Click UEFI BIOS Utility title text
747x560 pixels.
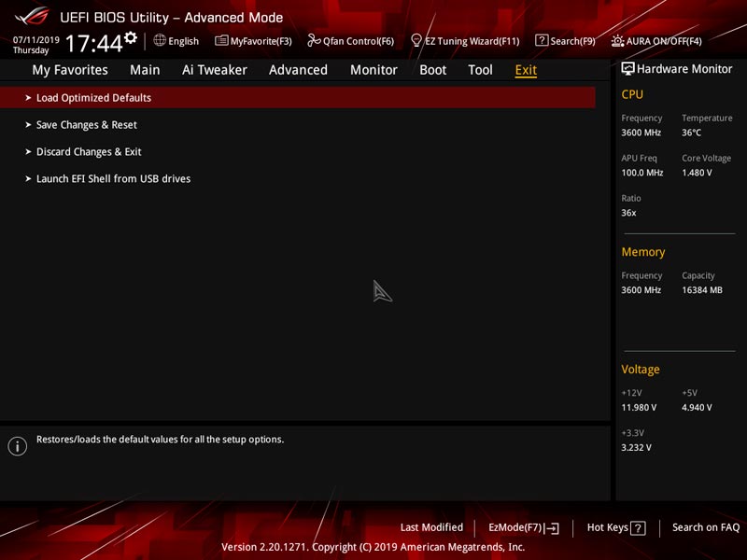tap(172, 18)
